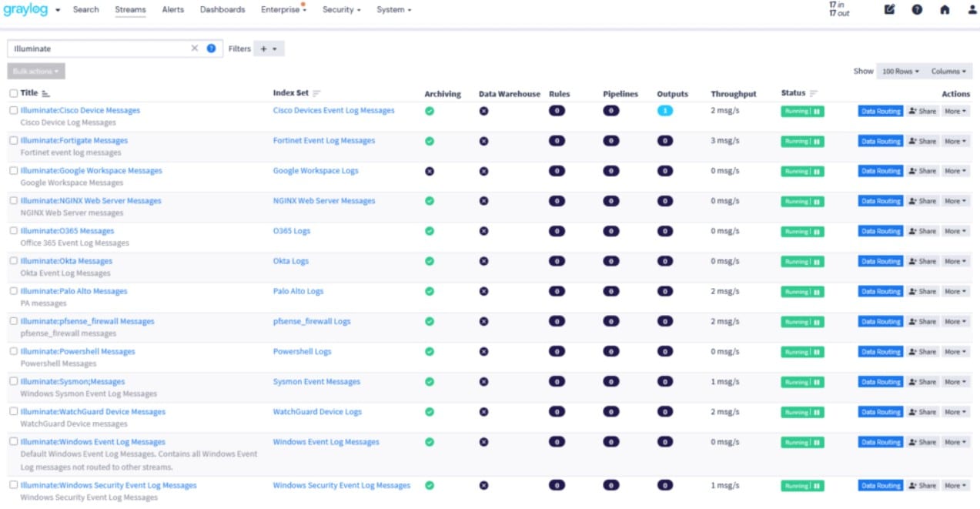
Task: Open the System menu
Action: coord(394,10)
